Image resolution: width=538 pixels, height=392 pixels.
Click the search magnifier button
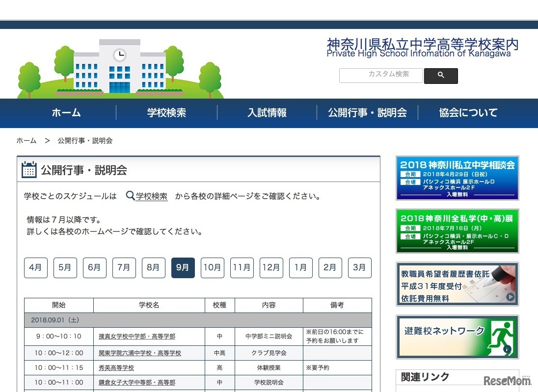(440, 76)
